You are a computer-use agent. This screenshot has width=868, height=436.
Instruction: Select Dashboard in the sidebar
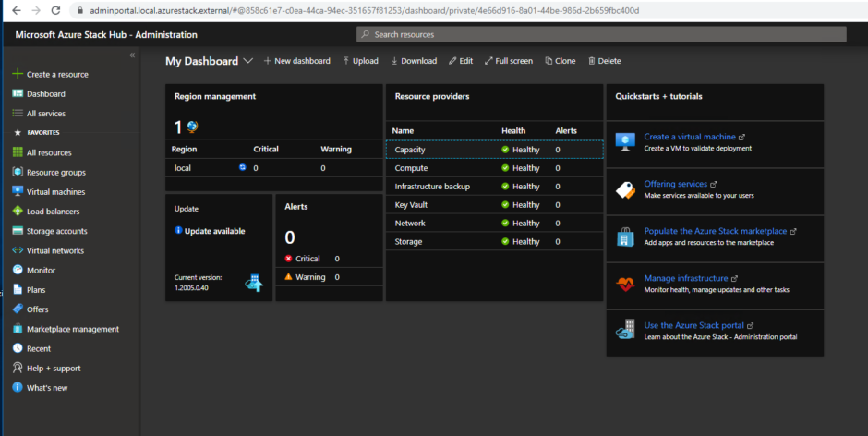pos(45,94)
